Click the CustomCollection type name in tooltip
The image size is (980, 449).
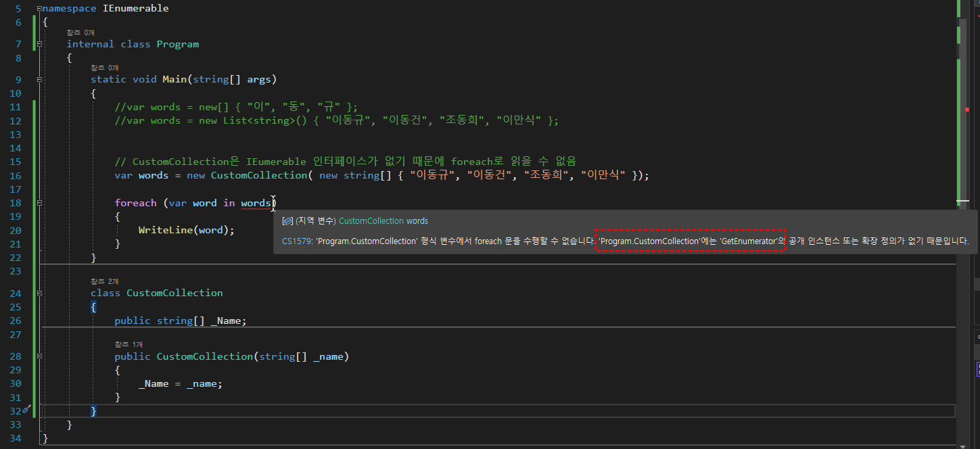[x=371, y=221]
